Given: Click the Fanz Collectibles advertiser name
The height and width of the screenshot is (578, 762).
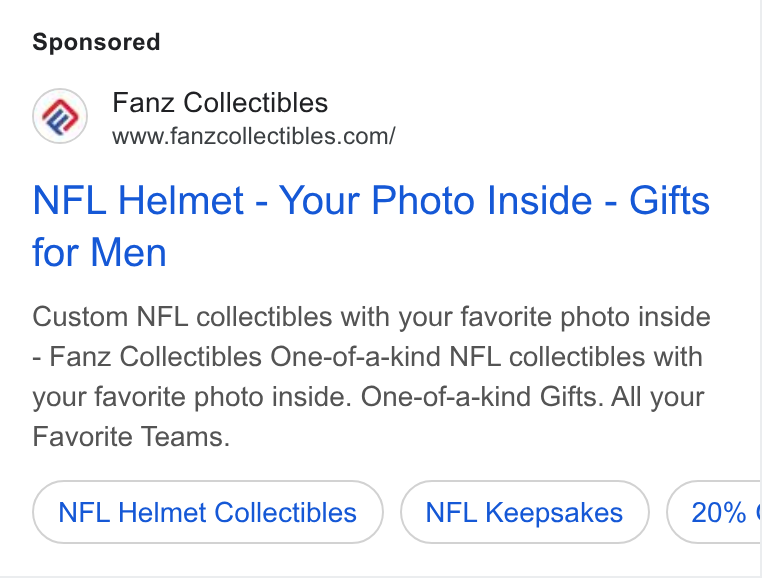Looking at the screenshot, I should [220, 103].
